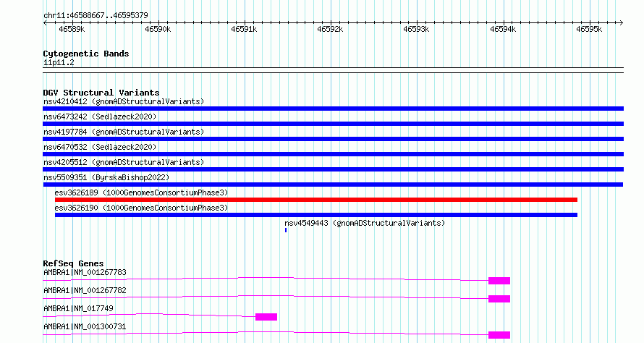
Task: Click the AMBRA1|NM_001300731 gene label
Action: coord(85,326)
